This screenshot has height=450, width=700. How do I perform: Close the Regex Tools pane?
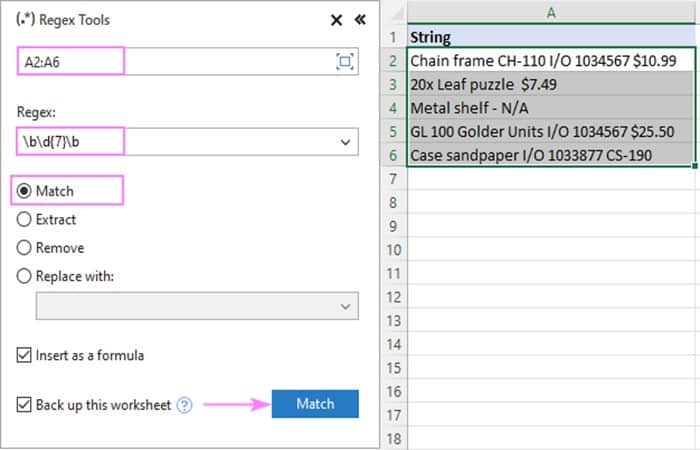pyautogui.click(x=336, y=20)
